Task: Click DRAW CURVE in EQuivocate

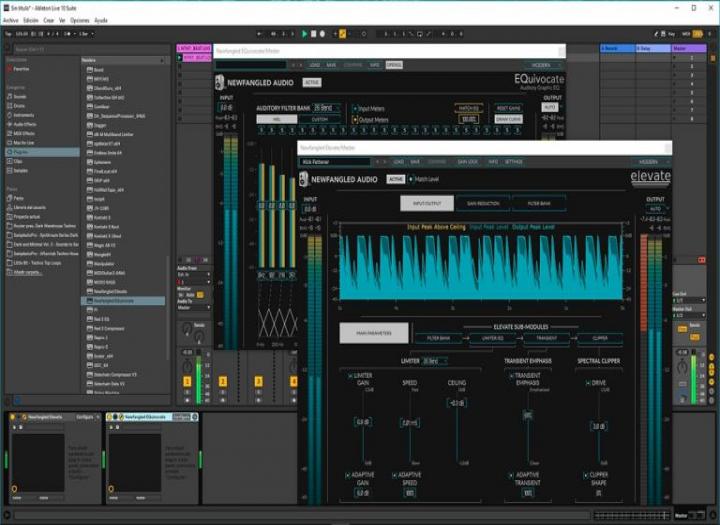Action: [x=509, y=119]
